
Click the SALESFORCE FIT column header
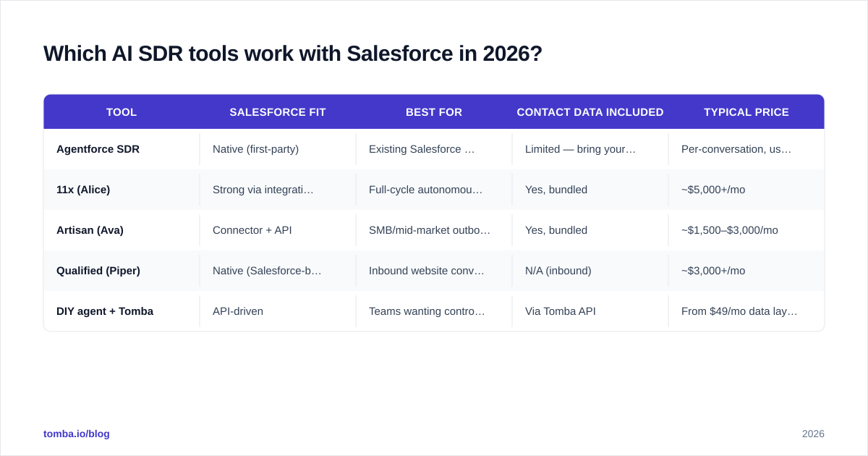tap(278, 112)
